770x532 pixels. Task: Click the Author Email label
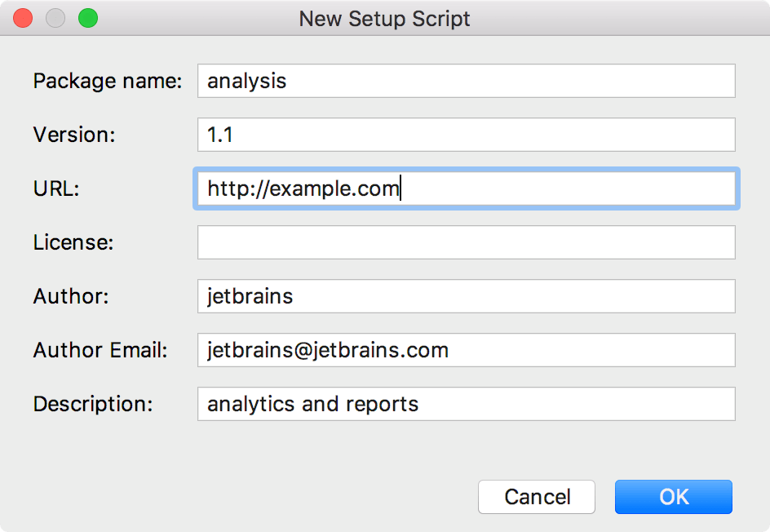[x=100, y=350]
